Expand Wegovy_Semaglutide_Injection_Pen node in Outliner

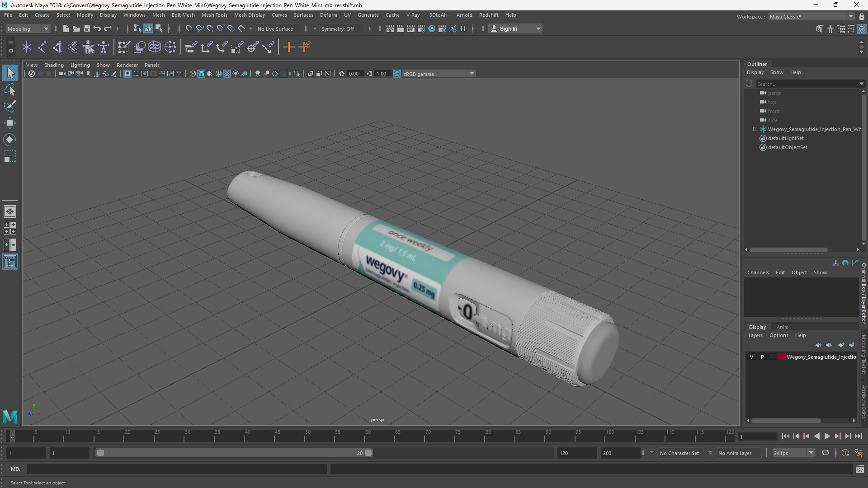(x=755, y=129)
